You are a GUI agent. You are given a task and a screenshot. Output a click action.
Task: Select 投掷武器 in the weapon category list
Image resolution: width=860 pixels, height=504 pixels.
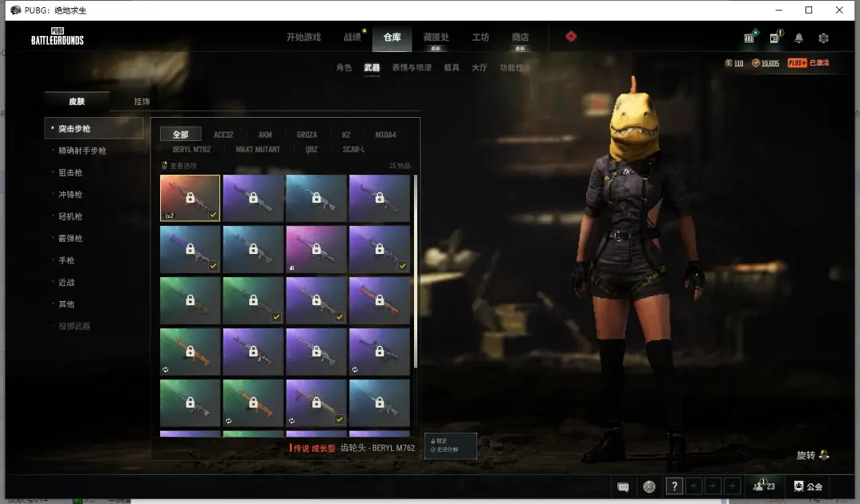75,326
